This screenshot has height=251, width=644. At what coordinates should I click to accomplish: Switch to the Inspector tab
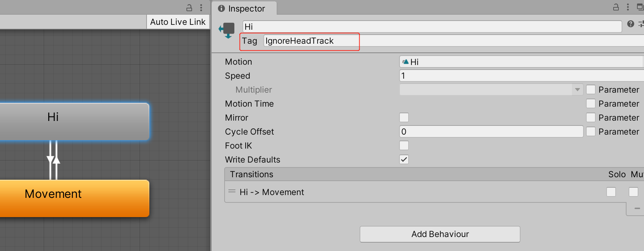pos(244,8)
